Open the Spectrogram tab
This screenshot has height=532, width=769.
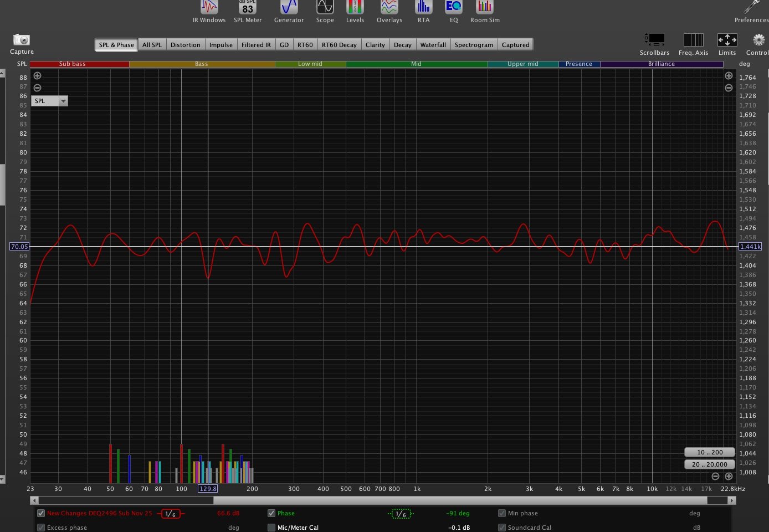tap(474, 45)
